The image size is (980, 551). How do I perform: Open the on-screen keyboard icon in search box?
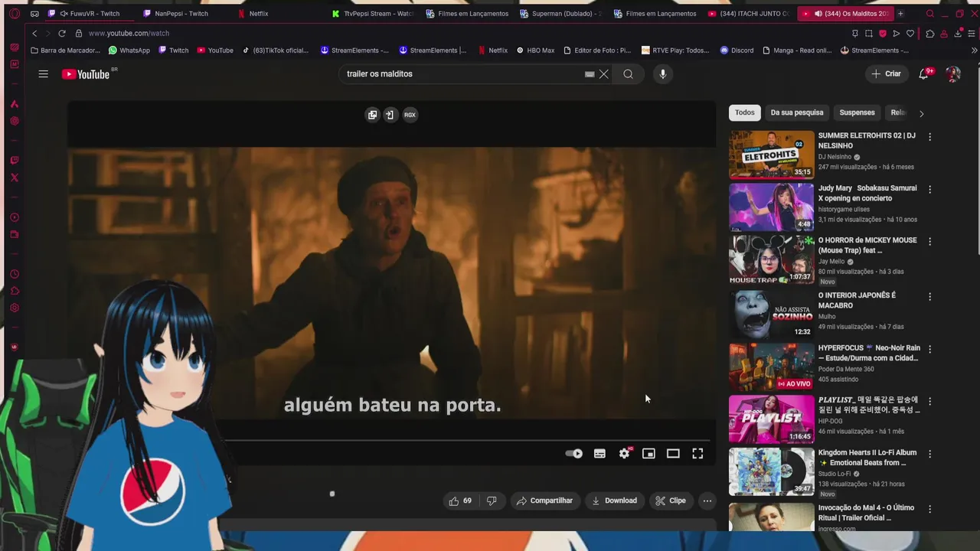(590, 74)
